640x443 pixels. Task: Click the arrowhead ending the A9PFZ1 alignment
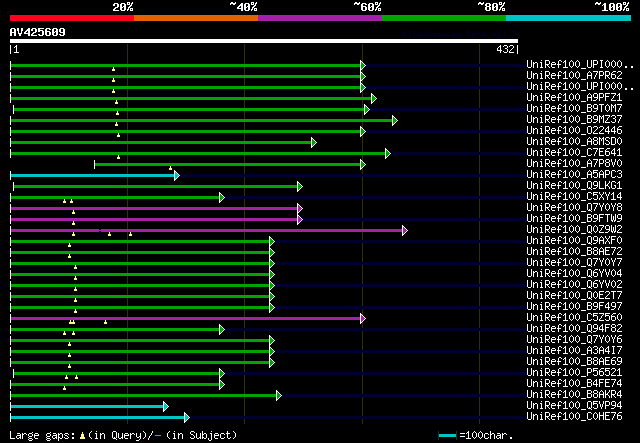click(x=373, y=98)
